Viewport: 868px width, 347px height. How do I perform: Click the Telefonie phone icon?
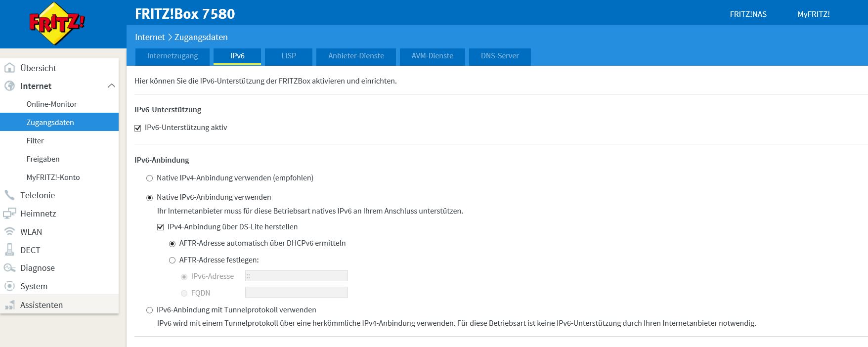click(x=9, y=195)
